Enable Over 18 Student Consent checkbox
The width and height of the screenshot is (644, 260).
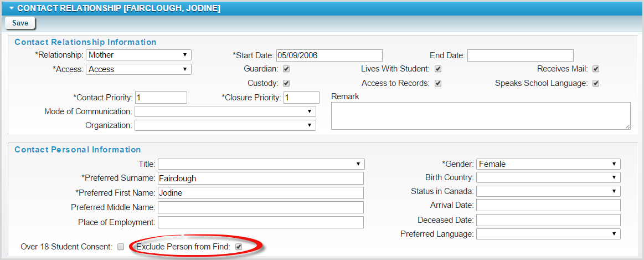tap(121, 247)
